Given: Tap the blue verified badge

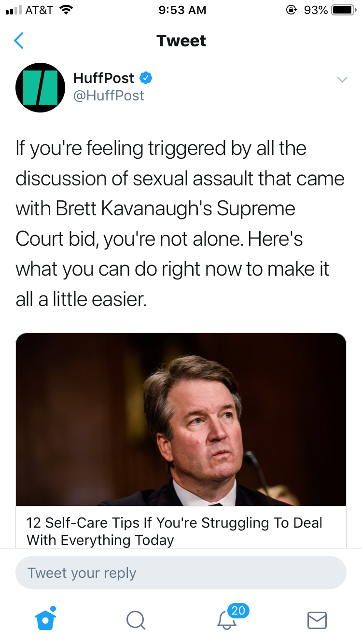Looking at the screenshot, I should (x=146, y=78).
